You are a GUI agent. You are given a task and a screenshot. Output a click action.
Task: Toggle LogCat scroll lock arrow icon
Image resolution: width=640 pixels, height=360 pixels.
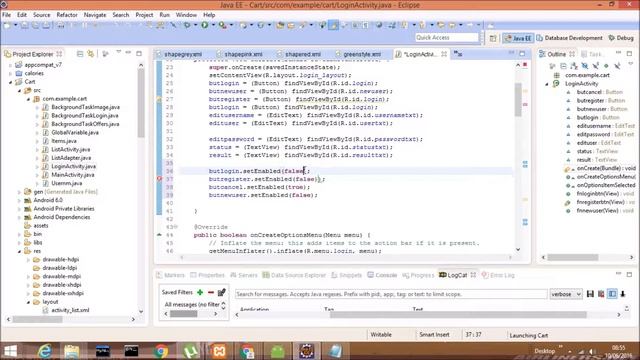click(623, 294)
